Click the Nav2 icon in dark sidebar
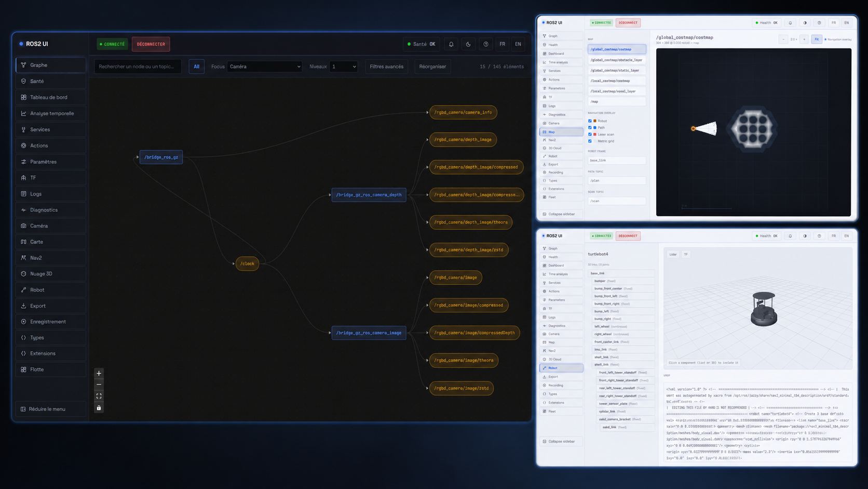 click(23, 258)
